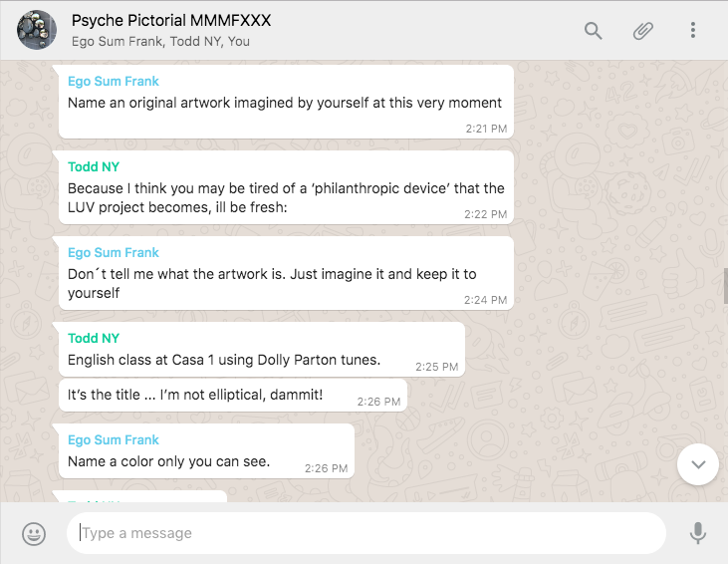Click Todd NY name above English class message
Screen dimensions: 728x564
[94, 339]
